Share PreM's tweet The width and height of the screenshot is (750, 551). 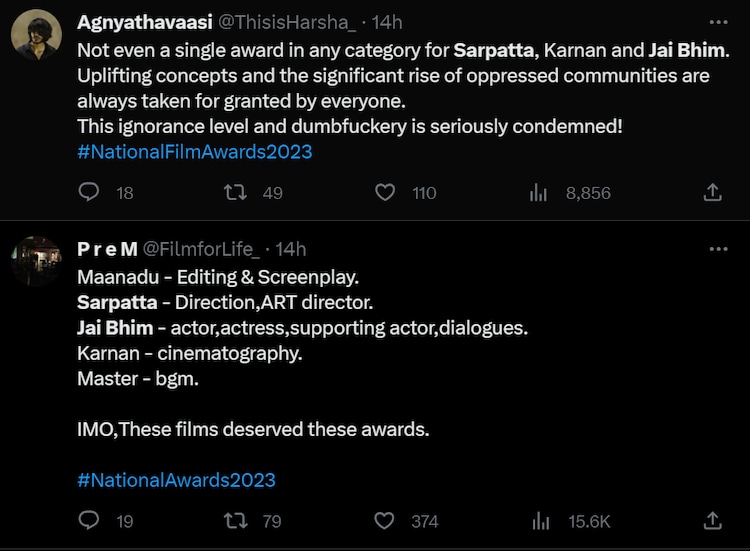click(x=713, y=521)
